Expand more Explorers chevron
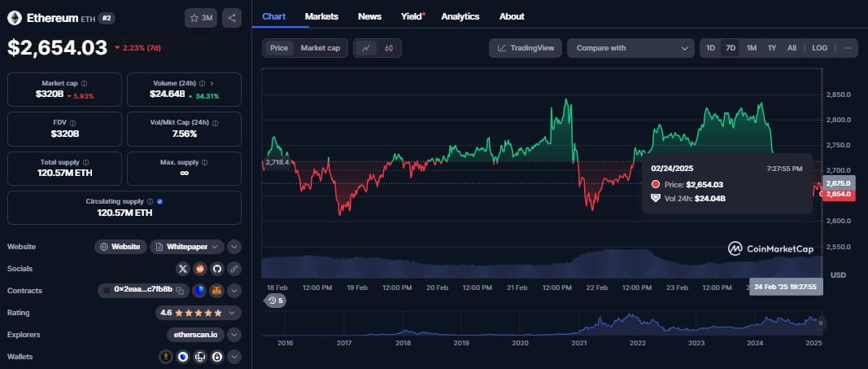The width and height of the screenshot is (868, 369). [x=234, y=335]
